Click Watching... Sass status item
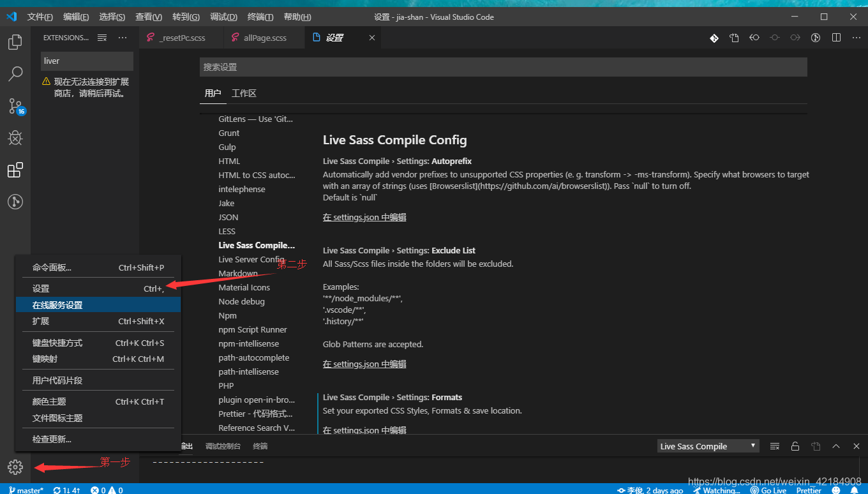Screen dimensions: 868x494 (715, 490)
